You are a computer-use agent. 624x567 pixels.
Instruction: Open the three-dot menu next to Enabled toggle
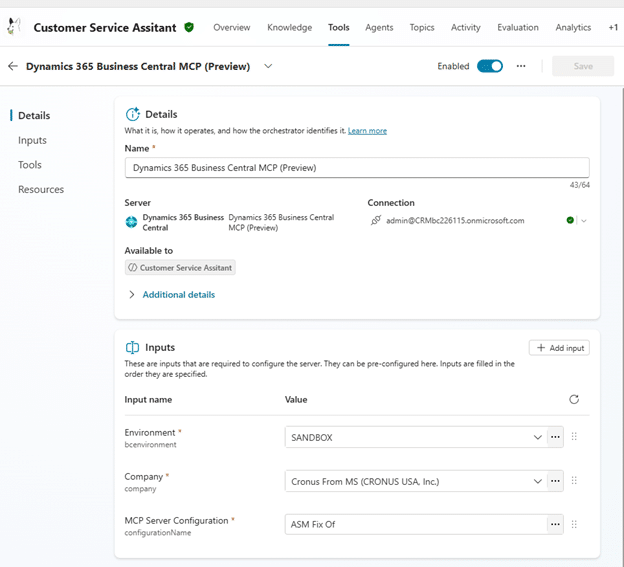(x=521, y=66)
